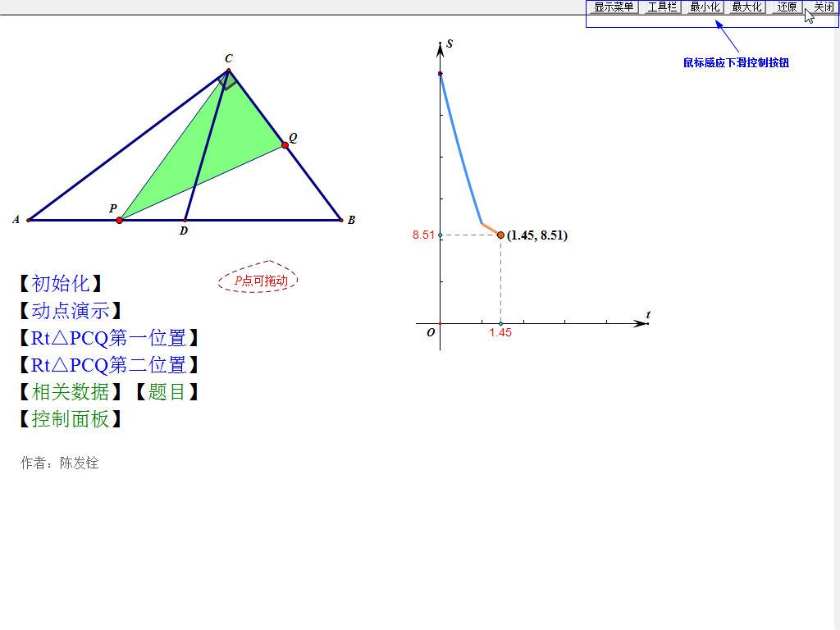The width and height of the screenshot is (840, 630).
Task: Show the 相关数据 panel
Action: 71,392
